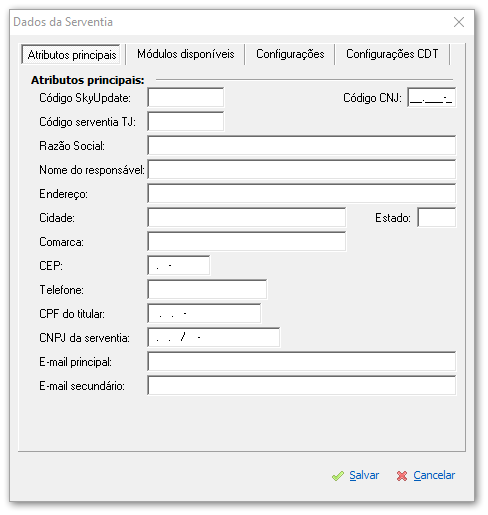Screen dimensions: 488x515
Task: Click into the Endereço field
Action: tap(302, 193)
